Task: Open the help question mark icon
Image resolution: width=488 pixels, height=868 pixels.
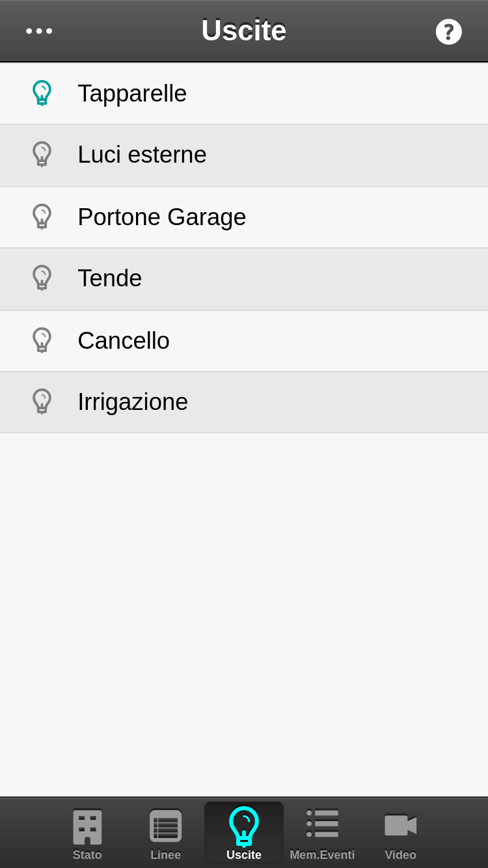Action: click(448, 31)
